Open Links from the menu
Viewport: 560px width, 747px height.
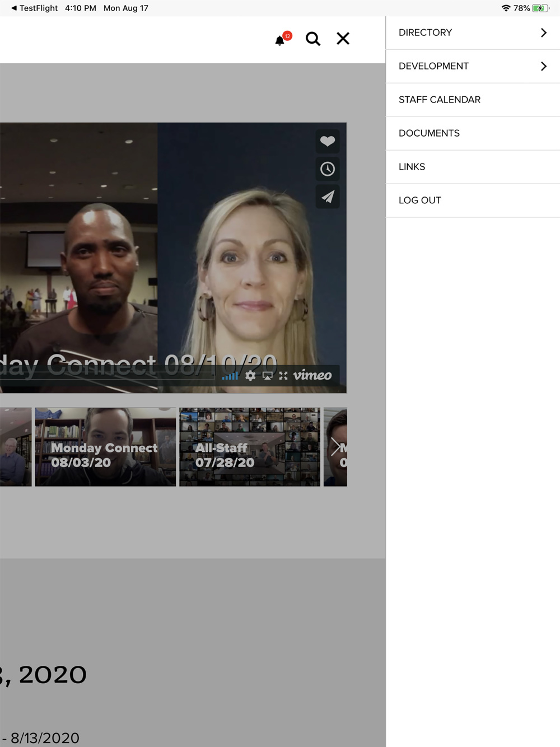click(473, 167)
